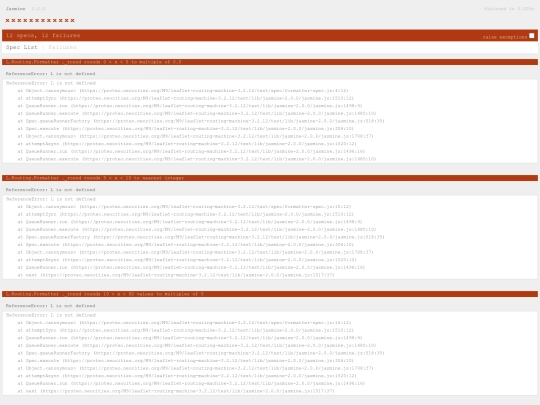Click 'at Spec.queueRunnerFactory' line in the 0 < x < 5 trace

pyautogui.click(x=201, y=121)
